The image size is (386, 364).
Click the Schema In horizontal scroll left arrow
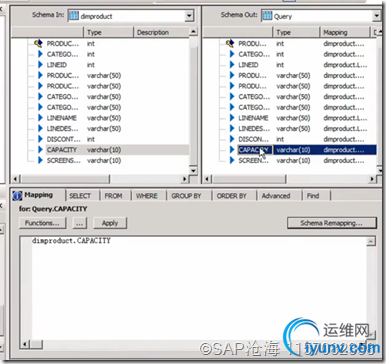point(16,179)
